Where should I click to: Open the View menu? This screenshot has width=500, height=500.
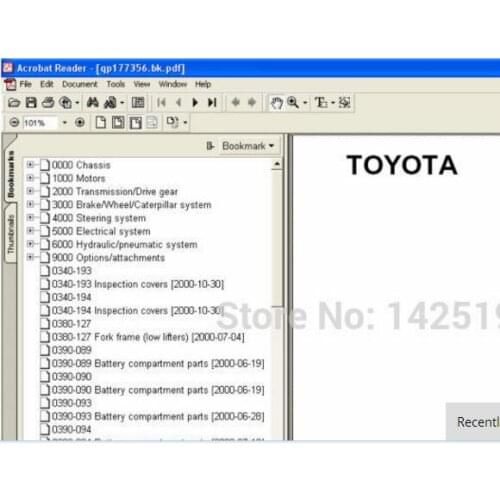(x=142, y=84)
